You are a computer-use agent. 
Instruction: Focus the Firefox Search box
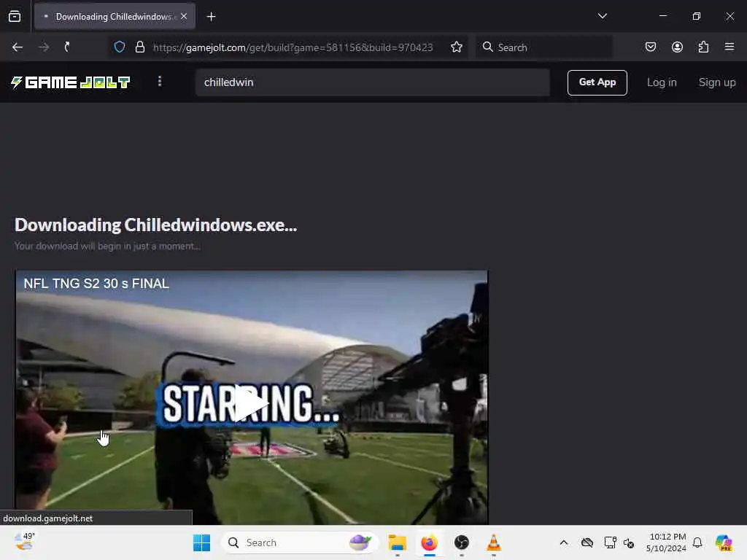click(x=544, y=47)
